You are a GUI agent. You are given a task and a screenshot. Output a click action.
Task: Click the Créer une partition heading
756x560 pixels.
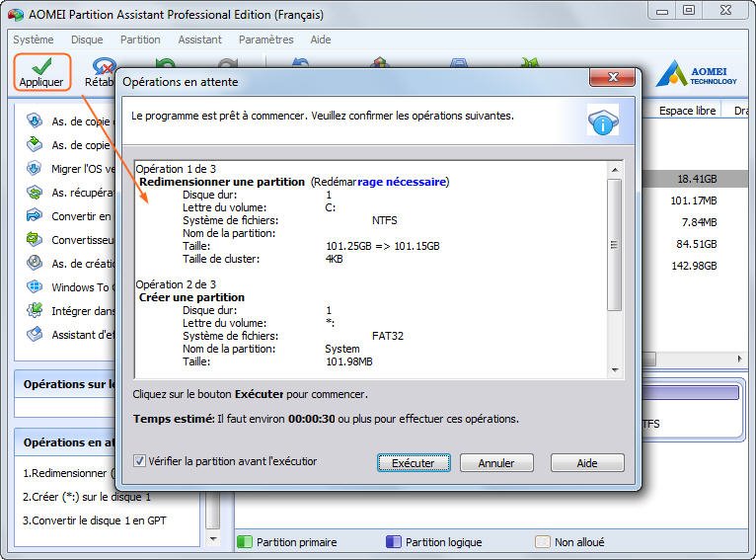[191, 297]
